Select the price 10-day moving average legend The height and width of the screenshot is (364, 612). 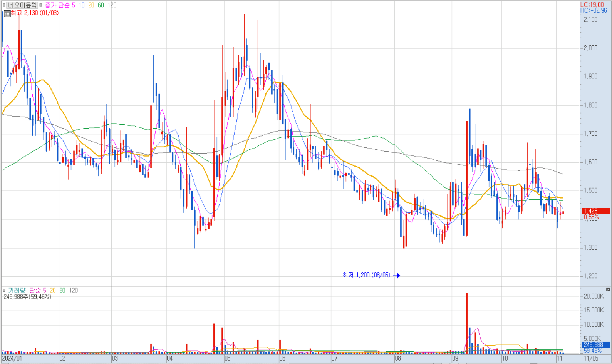tap(82, 5)
